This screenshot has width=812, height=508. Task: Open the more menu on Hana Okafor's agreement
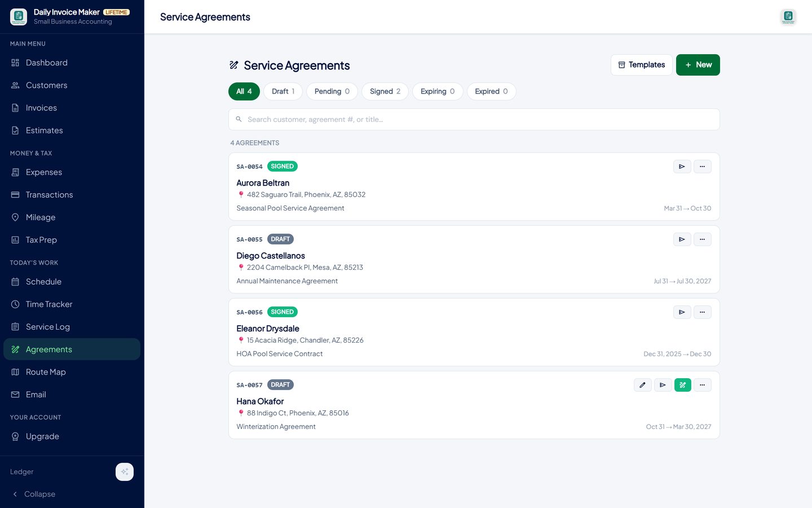tap(702, 385)
